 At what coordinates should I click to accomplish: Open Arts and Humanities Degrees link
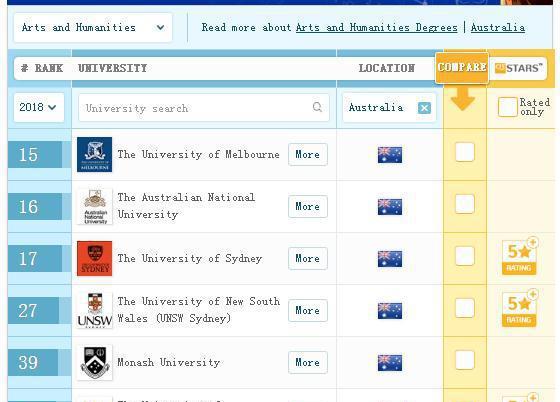377,27
